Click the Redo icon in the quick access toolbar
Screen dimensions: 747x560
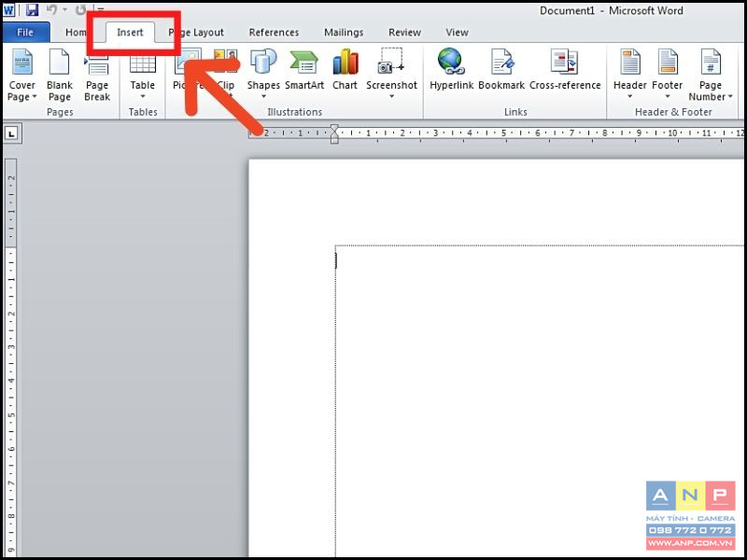81,9
